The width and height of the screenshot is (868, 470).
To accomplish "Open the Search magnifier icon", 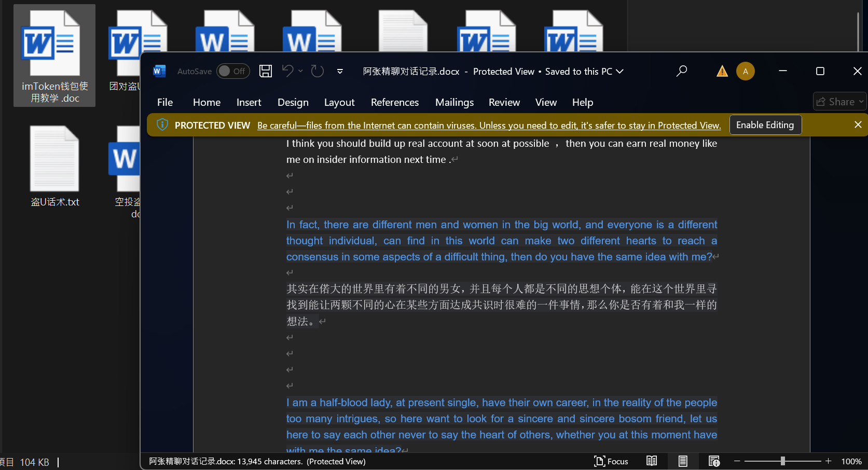I will coord(682,71).
